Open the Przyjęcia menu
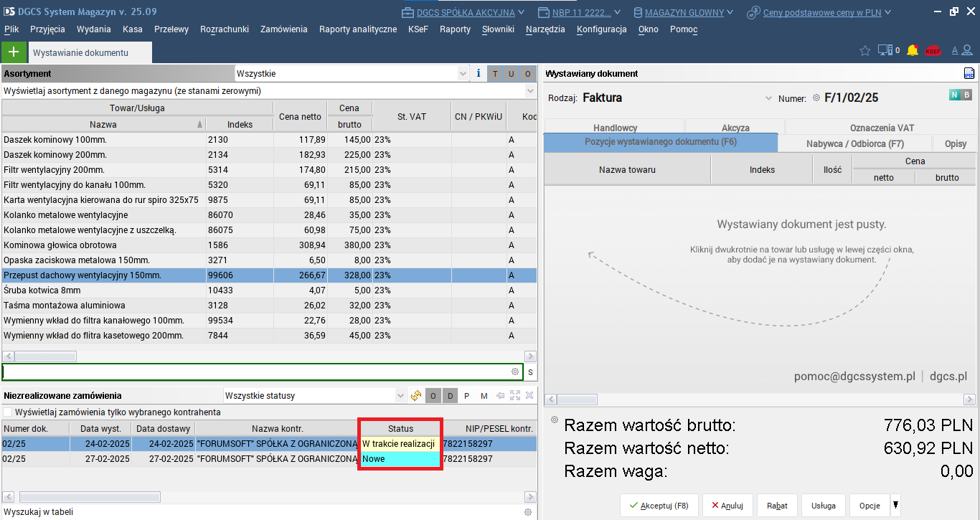 click(47, 29)
